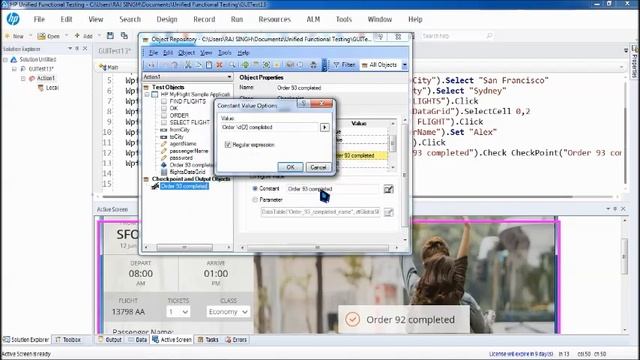Open Object menu in Object Repository
The width and height of the screenshot is (640, 360).
tap(186, 53)
